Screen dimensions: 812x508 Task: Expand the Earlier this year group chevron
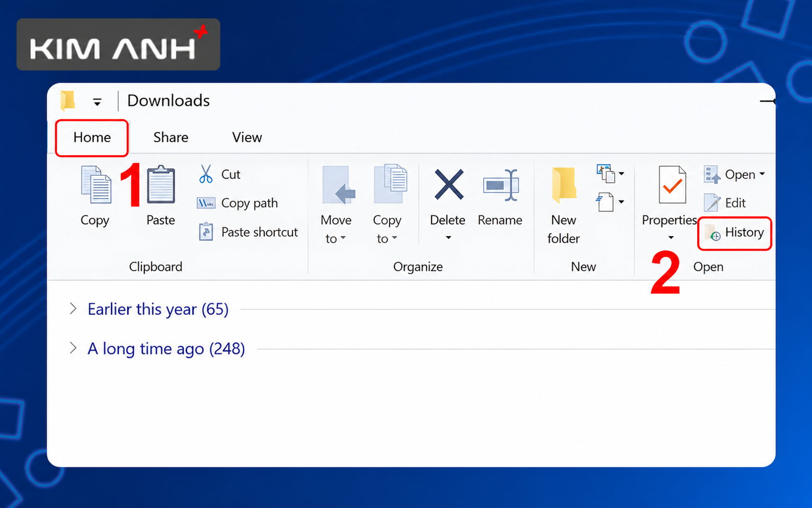[x=73, y=308]
